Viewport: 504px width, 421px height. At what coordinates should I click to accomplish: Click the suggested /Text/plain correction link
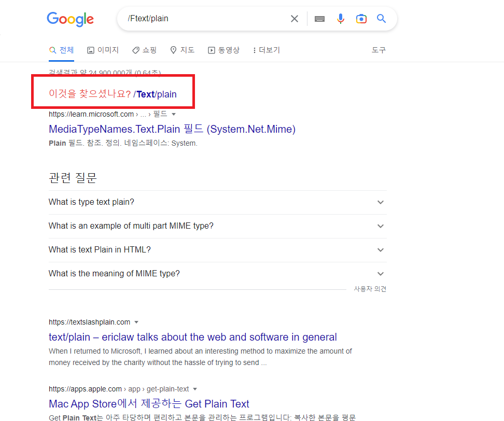pyautogui.click(x=155, y=94)
